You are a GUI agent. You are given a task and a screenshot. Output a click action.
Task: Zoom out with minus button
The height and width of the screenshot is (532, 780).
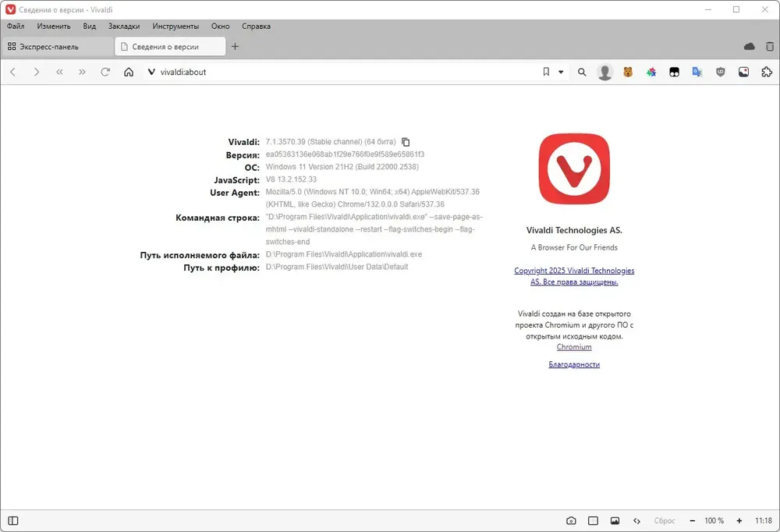[692, 520]
